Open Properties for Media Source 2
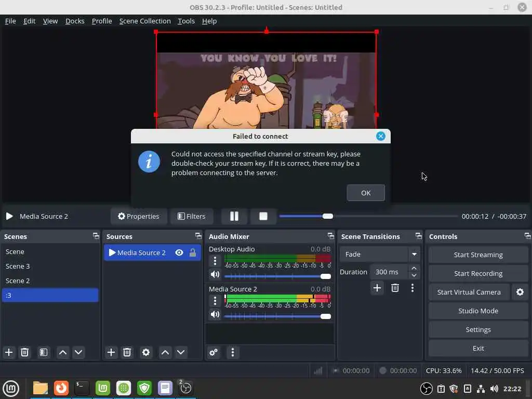 (x=138, y=216)
